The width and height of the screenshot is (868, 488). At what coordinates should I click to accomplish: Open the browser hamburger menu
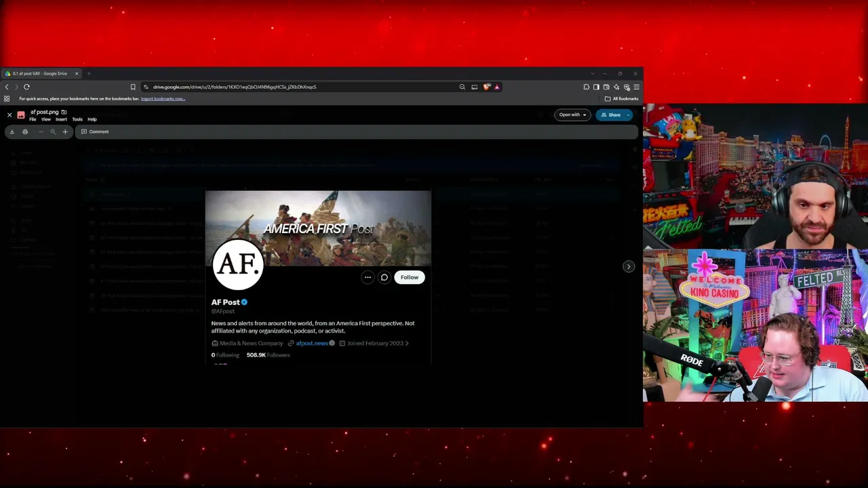(x=636, y=87)
